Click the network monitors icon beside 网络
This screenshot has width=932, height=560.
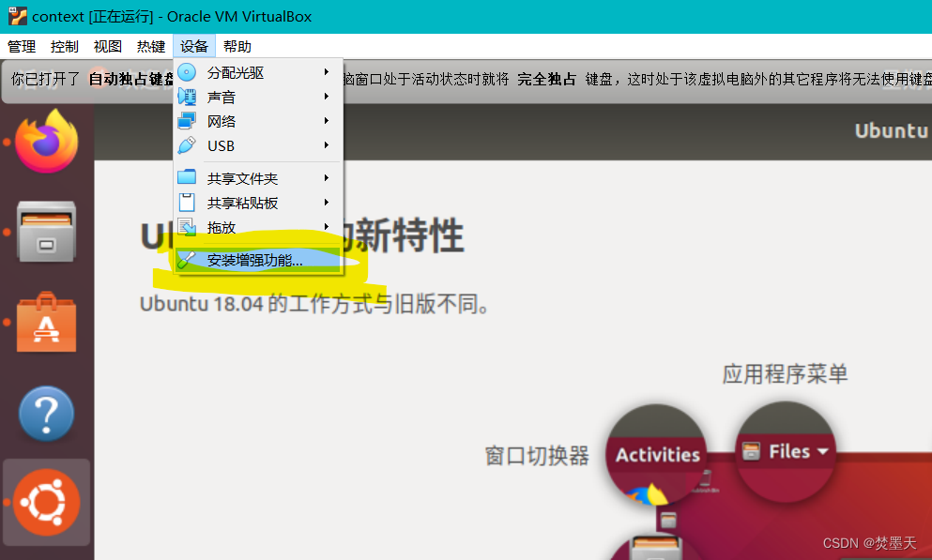pyautogui.click(x=187, y=121)
